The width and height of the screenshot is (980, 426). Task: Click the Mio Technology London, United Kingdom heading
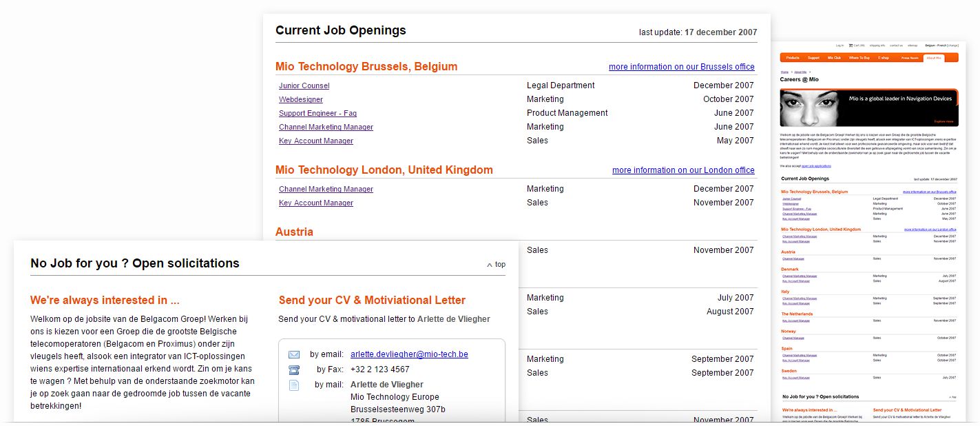coord(384,170)
